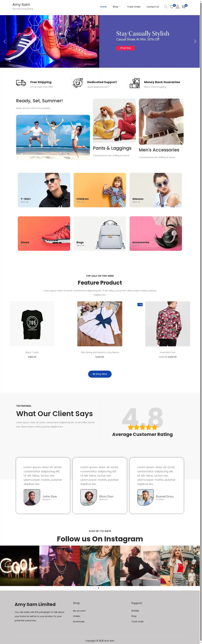Click the Dedicated Support headset icon
Viewport: 202px width, 644px height.
coord(78,83)
